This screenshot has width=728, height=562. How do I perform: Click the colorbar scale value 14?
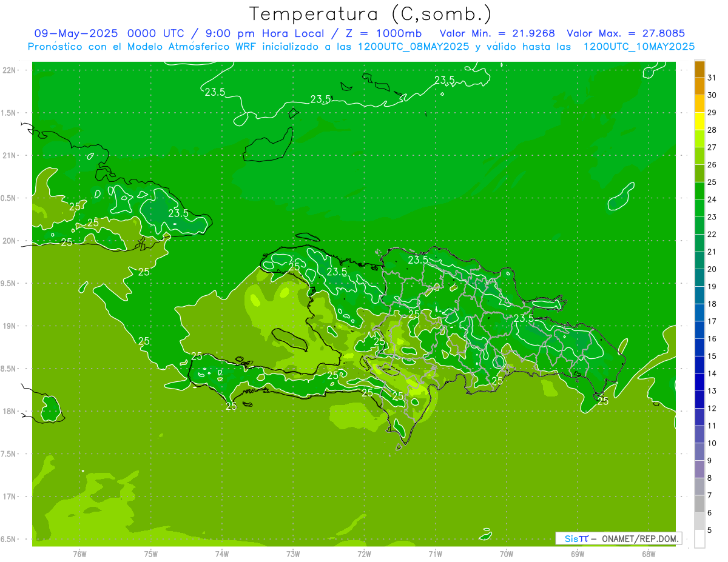click(x=712, y=373)
